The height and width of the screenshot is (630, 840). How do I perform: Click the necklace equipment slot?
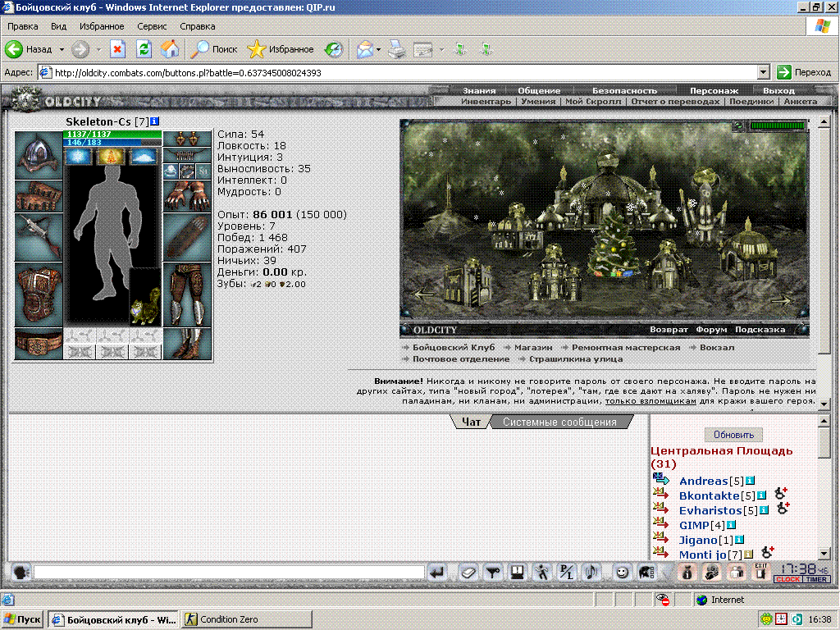point(187,155)
